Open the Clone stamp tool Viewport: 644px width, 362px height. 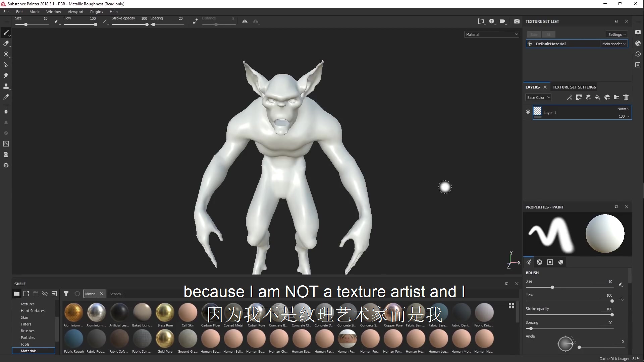click(6, 86)
